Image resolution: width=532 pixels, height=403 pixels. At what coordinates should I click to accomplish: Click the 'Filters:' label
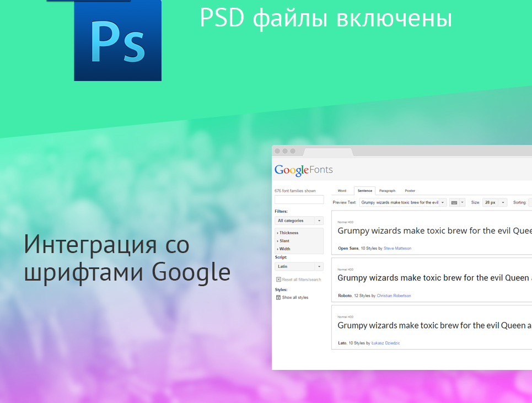(281, 211)
